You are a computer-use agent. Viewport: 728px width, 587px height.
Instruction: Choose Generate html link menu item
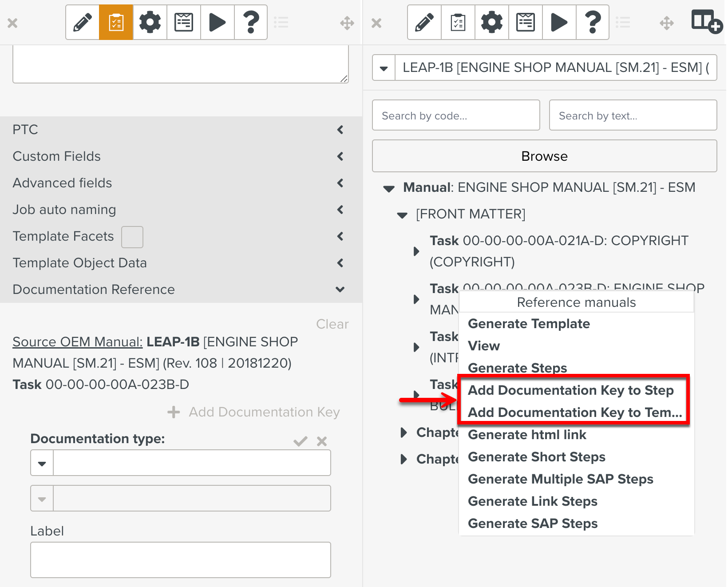(x=527, y=435)
